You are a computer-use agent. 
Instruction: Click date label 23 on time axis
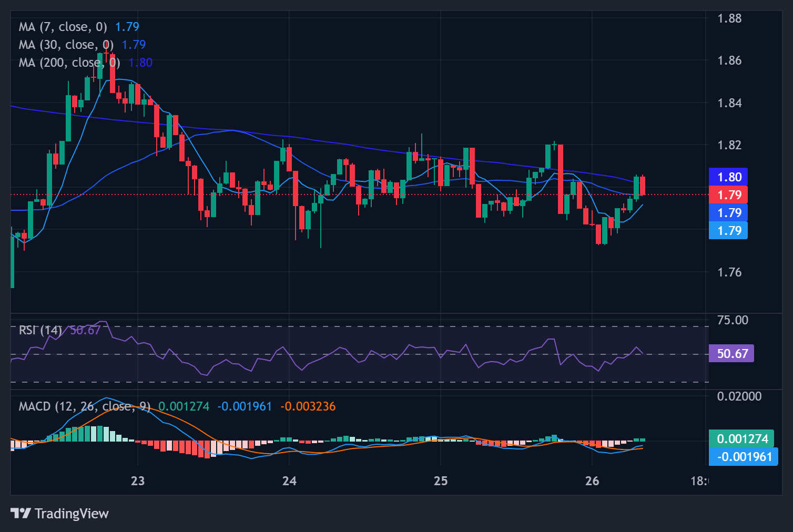click(x=138, y=481)
